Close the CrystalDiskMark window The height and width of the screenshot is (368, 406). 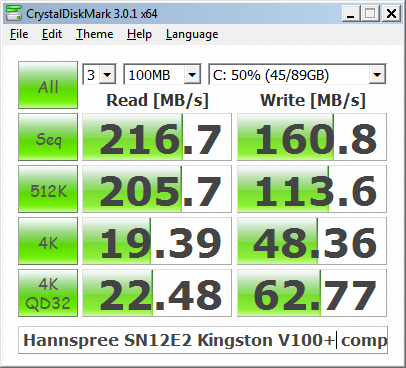(391, 14)
